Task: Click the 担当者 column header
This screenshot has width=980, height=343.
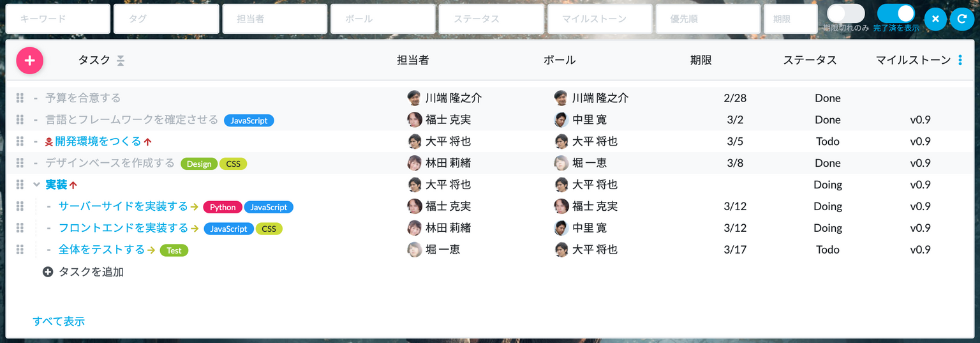Action: (413, 60)
